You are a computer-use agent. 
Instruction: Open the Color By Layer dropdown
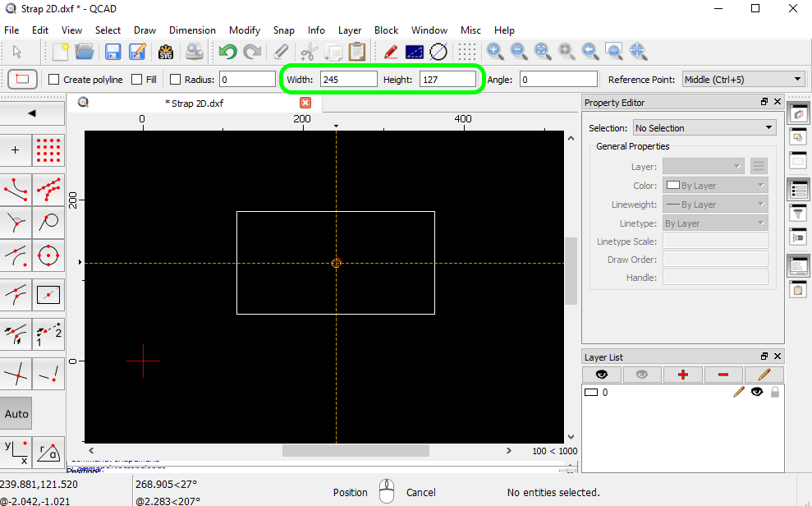click(x=714, y=186)
